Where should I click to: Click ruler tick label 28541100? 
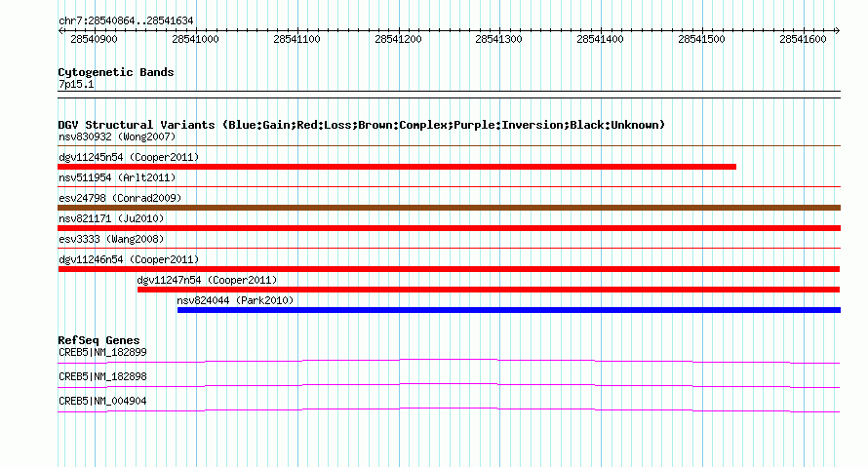point(296,39)
